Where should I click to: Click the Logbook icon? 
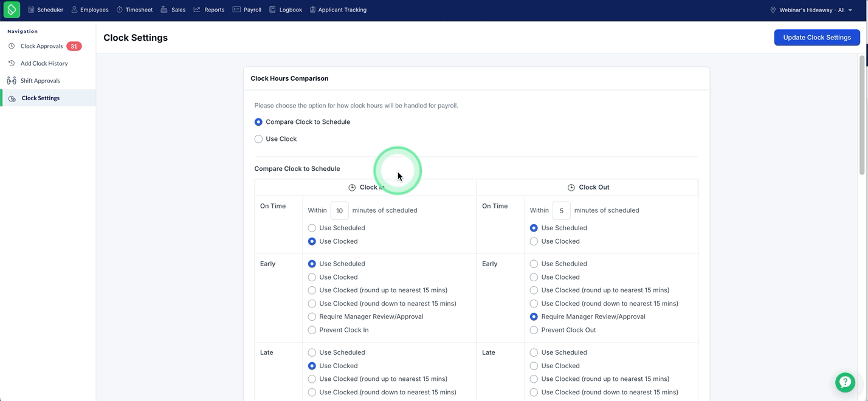[272, 10]
